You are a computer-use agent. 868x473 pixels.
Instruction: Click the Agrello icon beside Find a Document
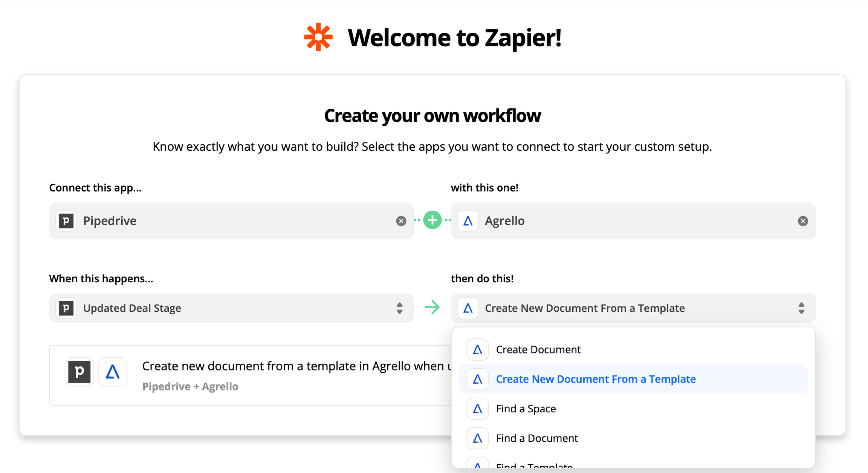(x=477, y=438)
